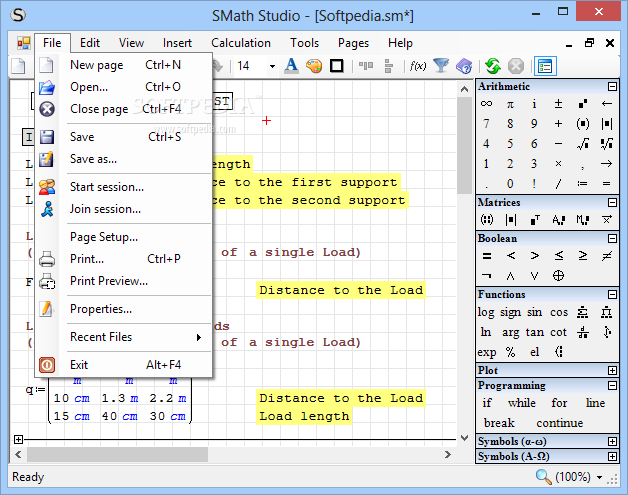Open the background color palette icon

pyautogui.click(x=314, y=66)
